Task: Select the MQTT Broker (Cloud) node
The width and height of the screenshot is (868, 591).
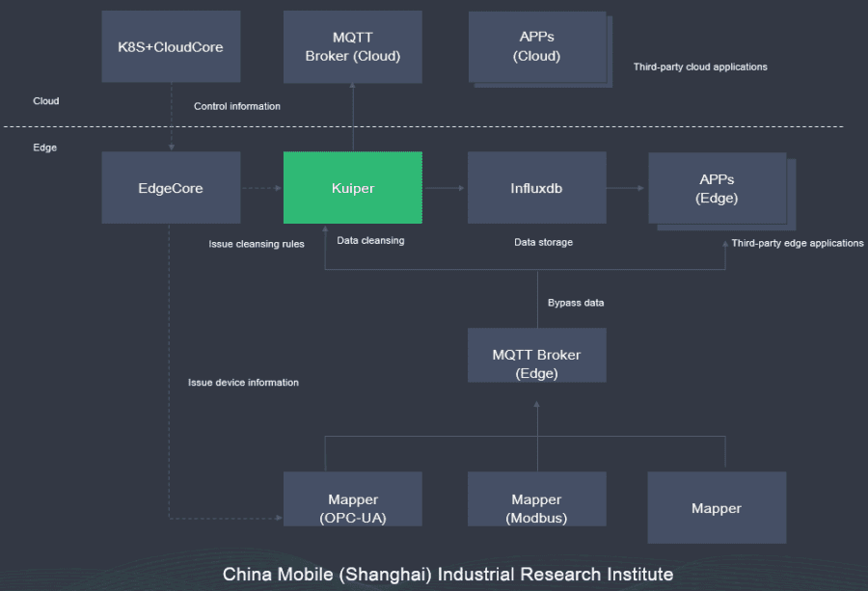Action: click(352, 46)
